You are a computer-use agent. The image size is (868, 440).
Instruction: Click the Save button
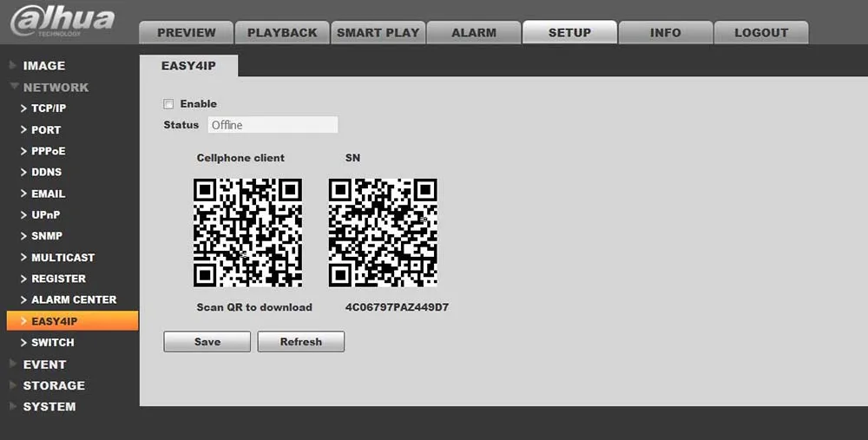(207, 341)
